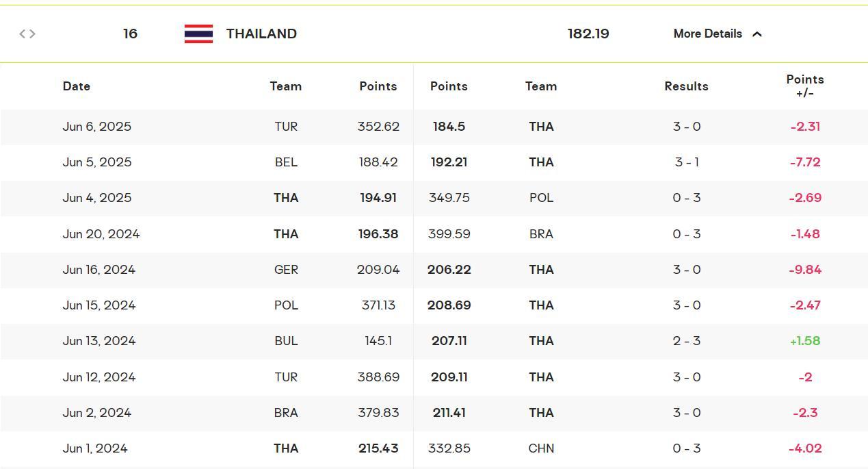The height and width of the screenshot is (469, 868).
Task: Click the left-right arrows icon beside rank 16
Action: tap(27, 34)
